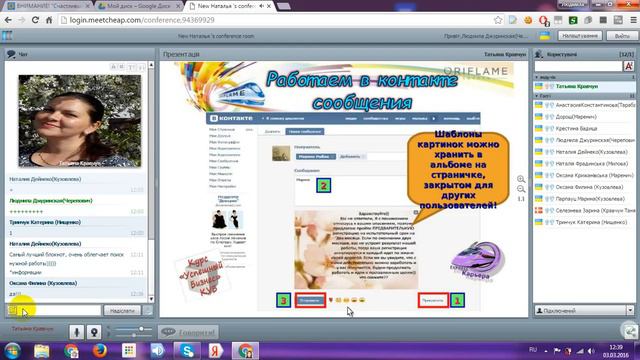
Task: Click the red Opera-style extension icon
Action: 543,20
